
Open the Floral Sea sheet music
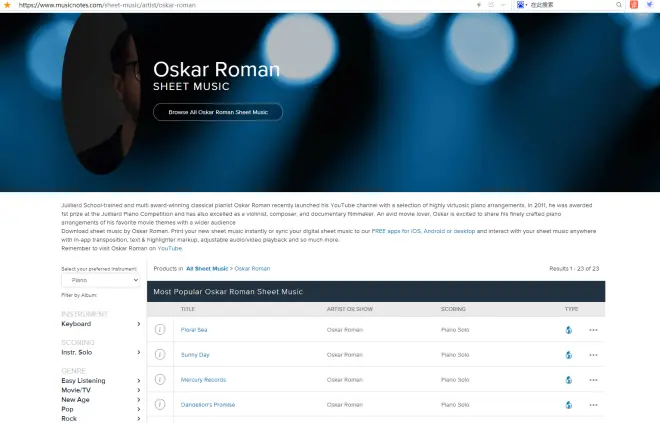point(194,330)
